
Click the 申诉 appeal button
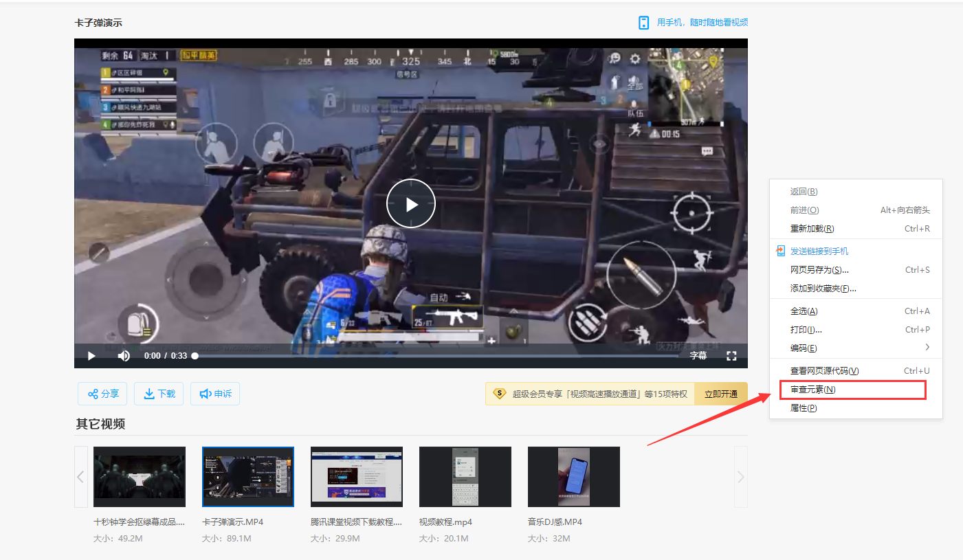215,394
